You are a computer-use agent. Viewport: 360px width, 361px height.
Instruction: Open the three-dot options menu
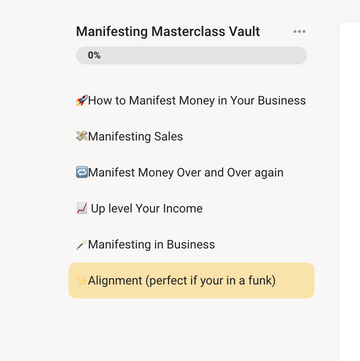299,32
